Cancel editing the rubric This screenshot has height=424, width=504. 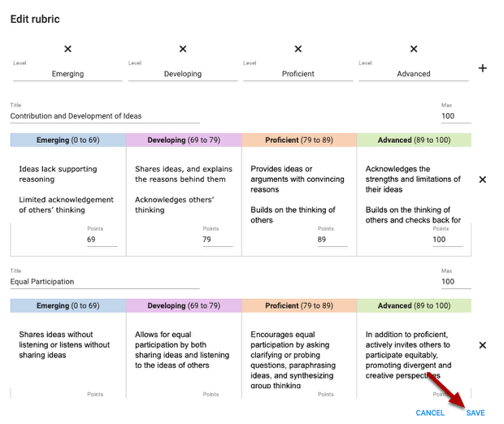pos(430,413)
